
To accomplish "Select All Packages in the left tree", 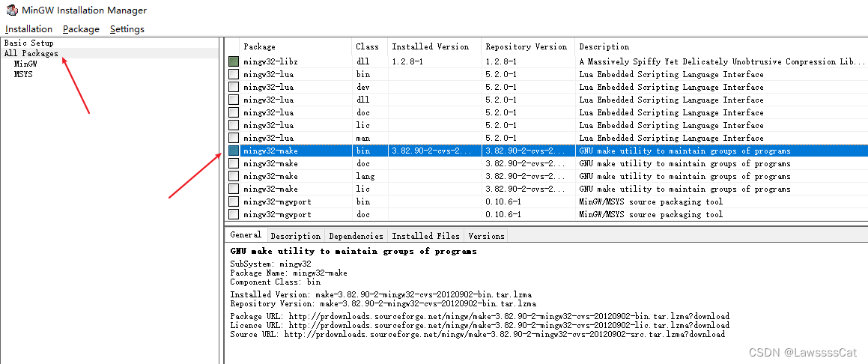I will (x=31, y=53).
